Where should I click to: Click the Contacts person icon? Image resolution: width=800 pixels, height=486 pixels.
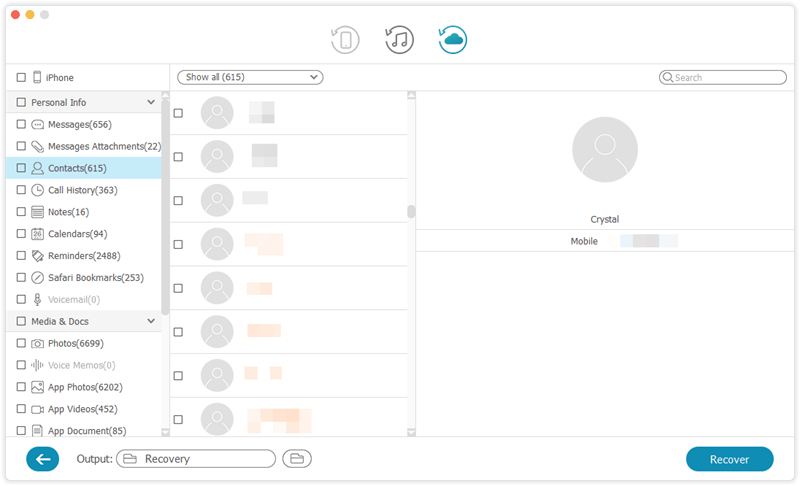(x=37, y=168)
